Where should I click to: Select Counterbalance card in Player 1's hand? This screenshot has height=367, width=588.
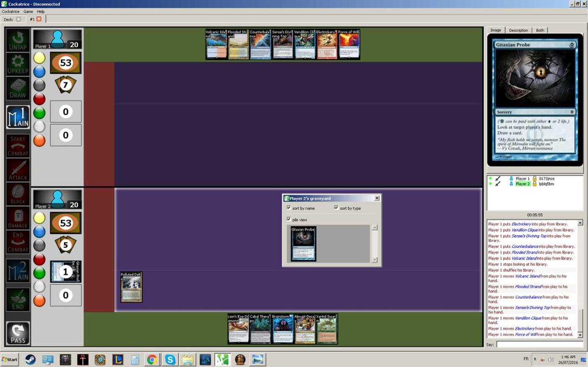pyautogui.click(x=260, y=44)
